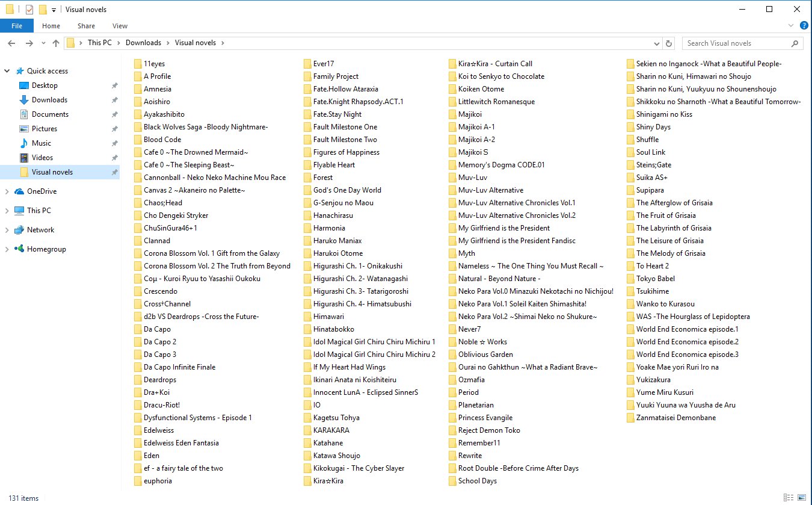This screenshot has height=505, width=812.
Task: Switch to Details view in status bar
Action: (x=789, y=498)
